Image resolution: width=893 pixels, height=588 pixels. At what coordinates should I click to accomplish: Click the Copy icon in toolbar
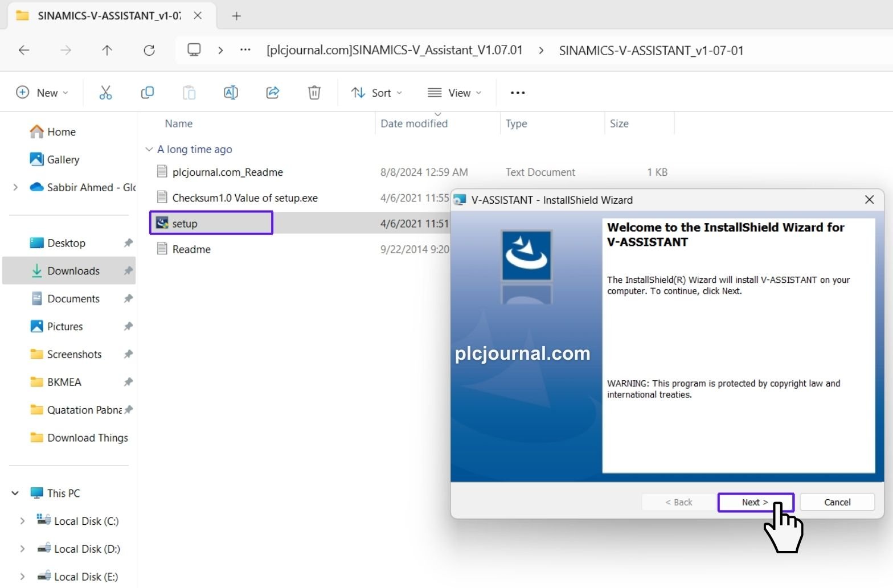pos(147,92)
